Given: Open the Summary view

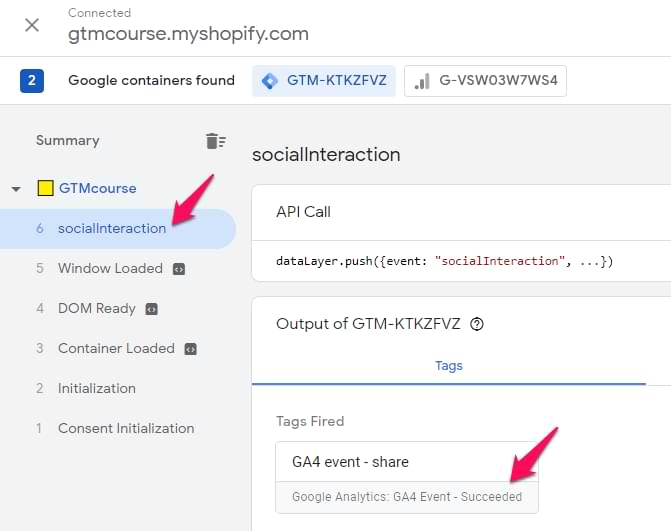Looking at the screenshot, I should click(67, 141).
